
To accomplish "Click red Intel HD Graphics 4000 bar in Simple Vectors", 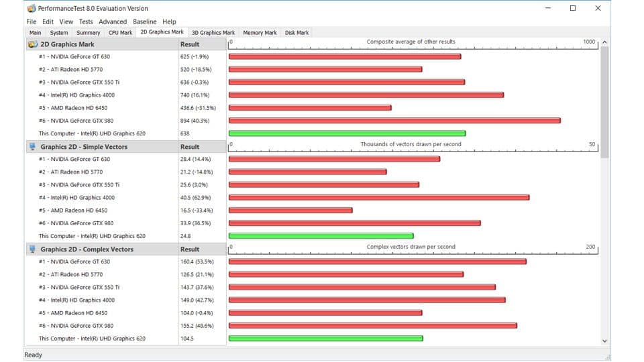I will (x=378, y=198).
